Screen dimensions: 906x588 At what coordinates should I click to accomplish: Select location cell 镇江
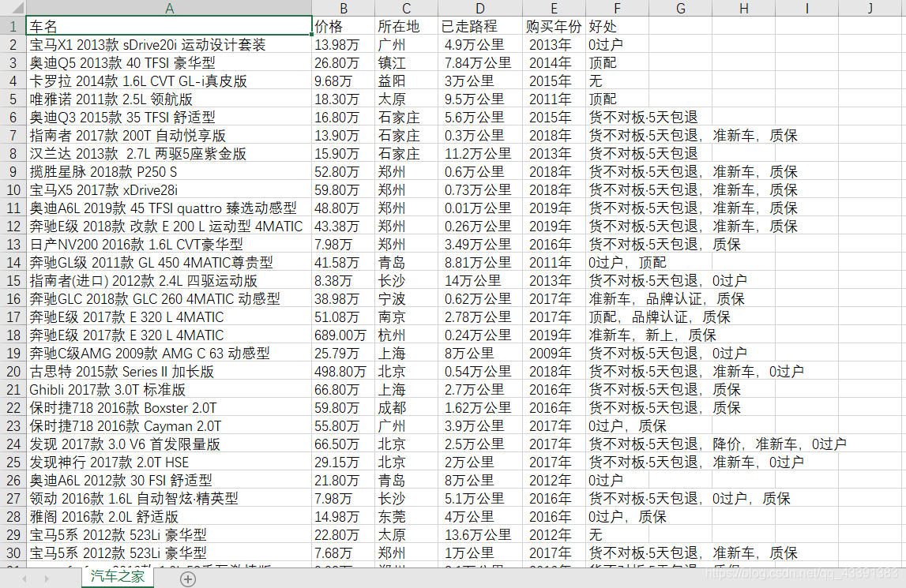click(x=406, y=62)
